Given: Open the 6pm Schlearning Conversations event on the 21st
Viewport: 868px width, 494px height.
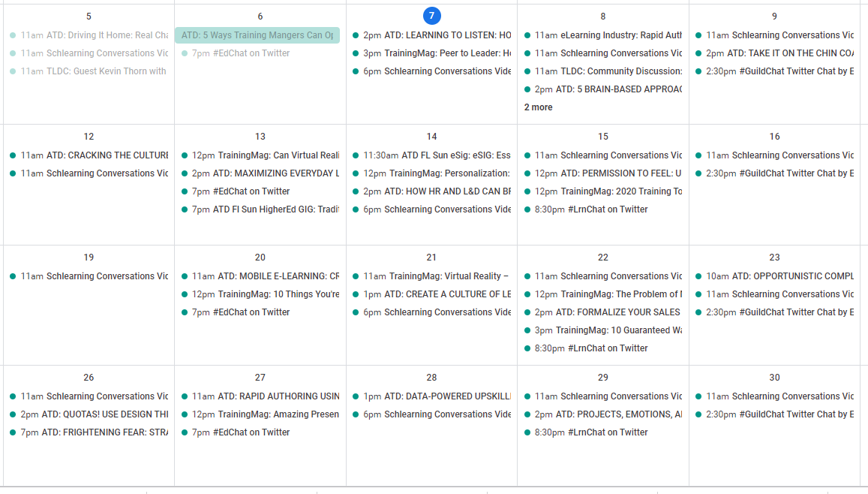Looking at the screenshot, I should click(x=432, y=312).
